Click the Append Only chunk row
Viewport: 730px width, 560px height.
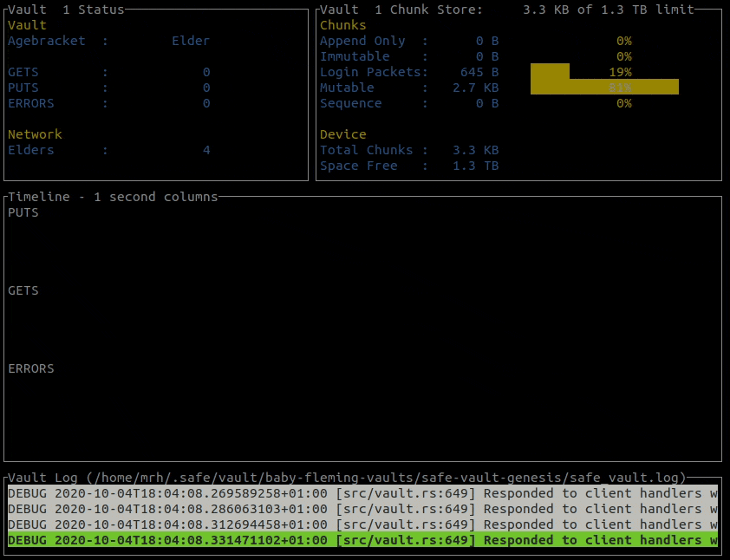pyautogui.click(x=476, y=41)
